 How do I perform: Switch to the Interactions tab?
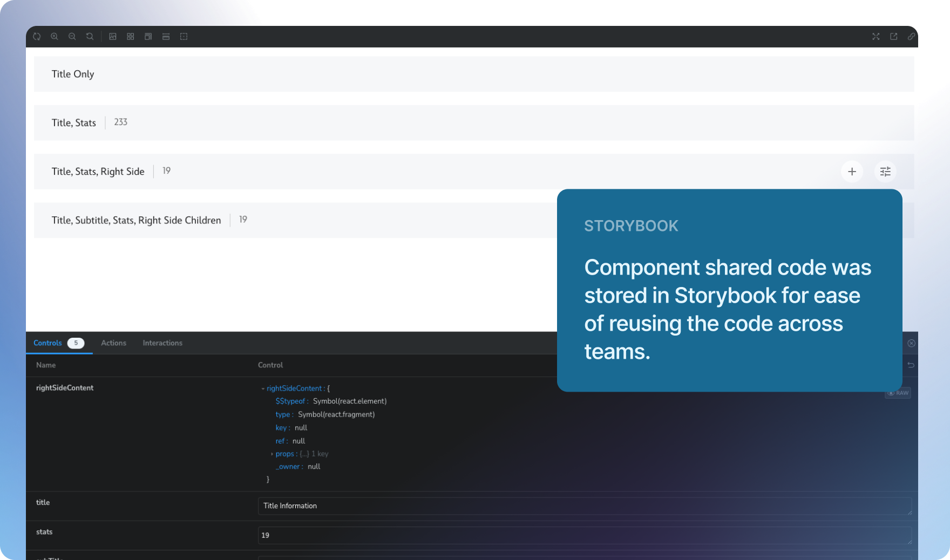click(x=162, y=343)
